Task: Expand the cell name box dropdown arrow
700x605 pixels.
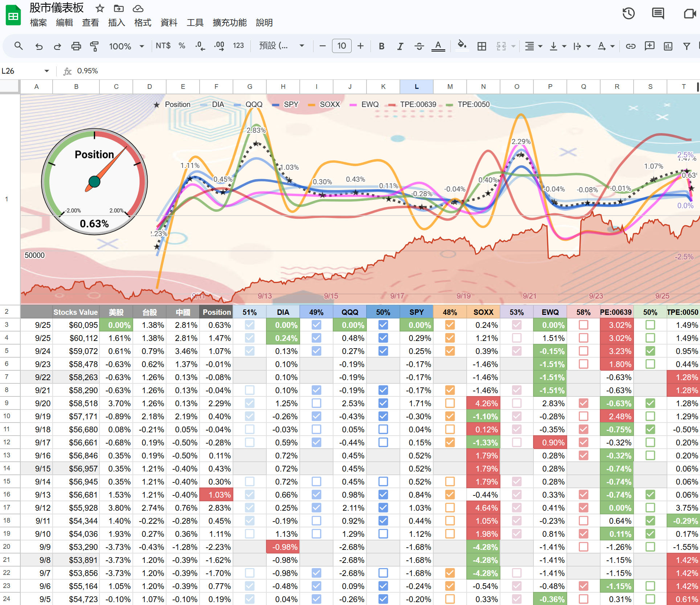Action: pos(46,71)
